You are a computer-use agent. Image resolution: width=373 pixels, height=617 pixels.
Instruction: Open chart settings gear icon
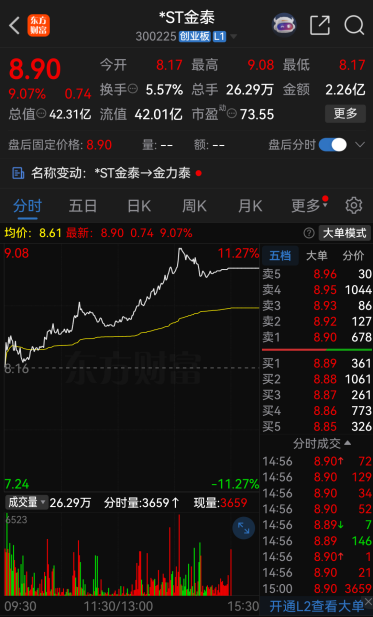tap(353, 205)
